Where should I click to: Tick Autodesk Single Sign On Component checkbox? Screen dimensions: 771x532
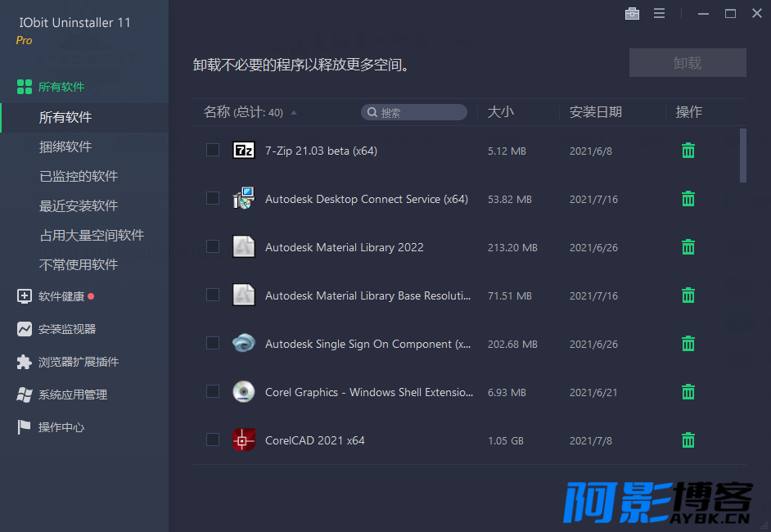[x=213, y=342]
